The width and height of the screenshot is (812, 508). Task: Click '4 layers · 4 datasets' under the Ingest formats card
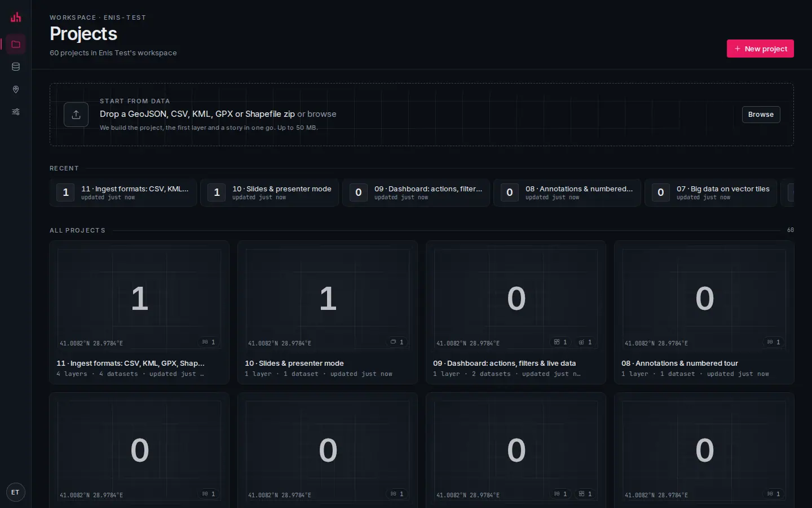point(97,374)
